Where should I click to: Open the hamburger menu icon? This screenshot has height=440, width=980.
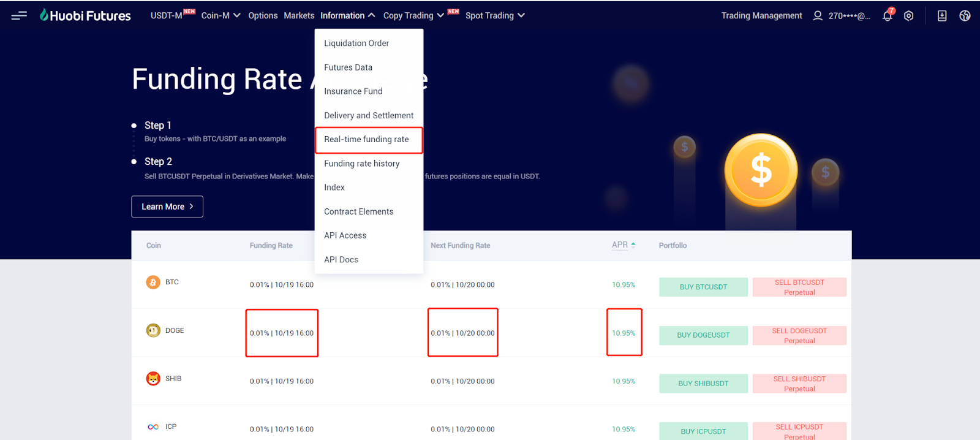tap(19, 15)
